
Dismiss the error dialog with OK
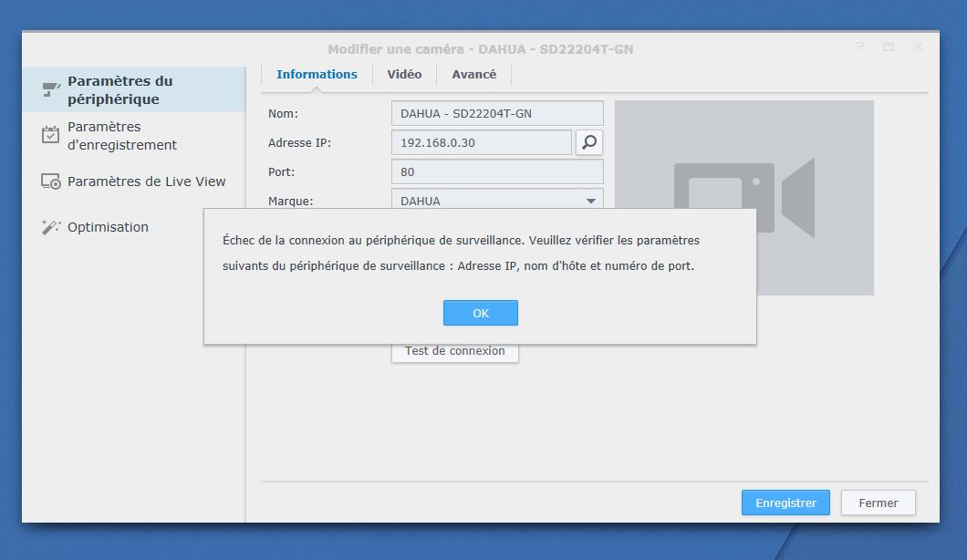(481, 313)
